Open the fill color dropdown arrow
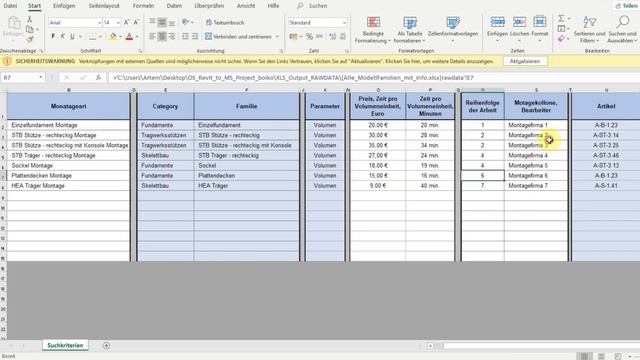 point(121,37)
